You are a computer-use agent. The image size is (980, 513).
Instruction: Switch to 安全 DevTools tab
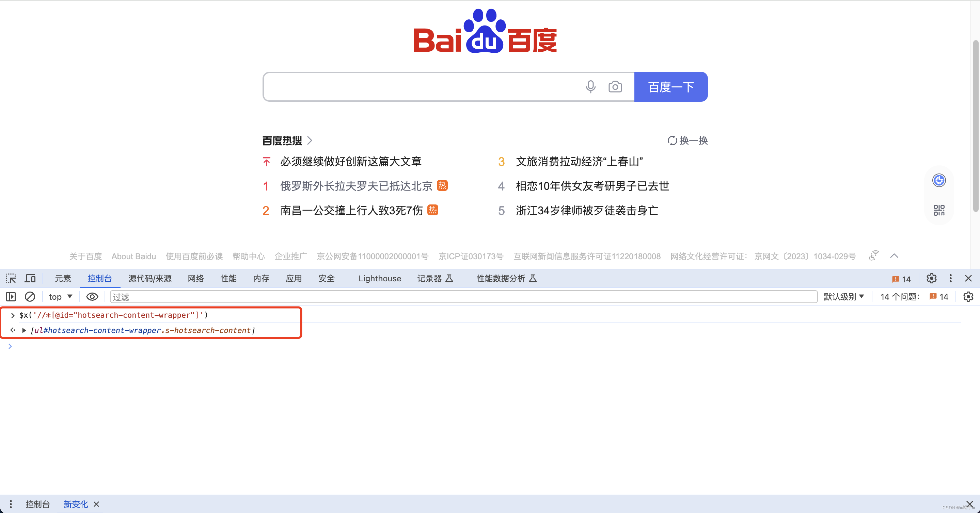(x=327, y=279)
